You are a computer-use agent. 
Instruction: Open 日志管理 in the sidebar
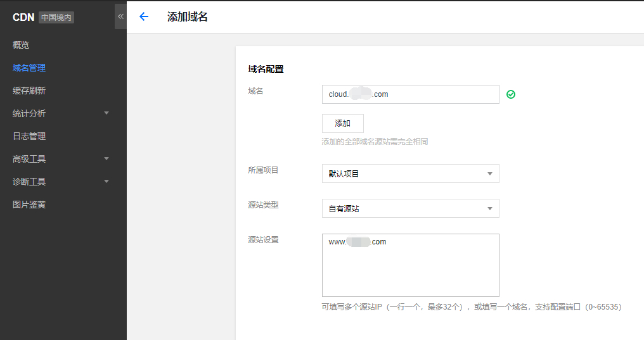point(29,136)
